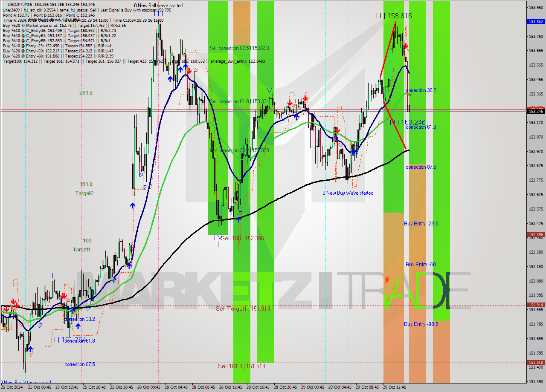Click the 'Buy %20 @ Market price' info line
Image resolution: width=546 pixels, height=392 pixels.
tap(64, 25)
